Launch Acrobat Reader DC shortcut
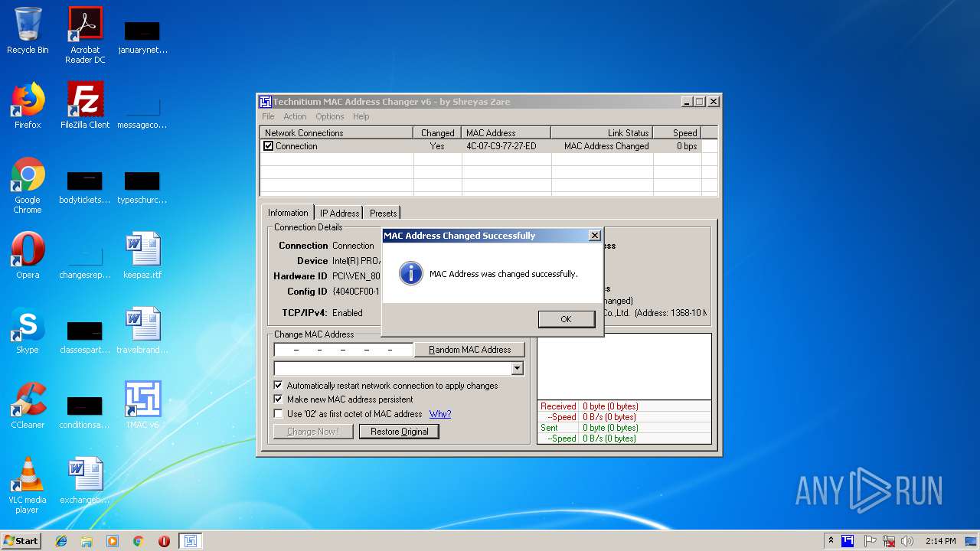Screen dimensions: 980x551 (85, 35)
